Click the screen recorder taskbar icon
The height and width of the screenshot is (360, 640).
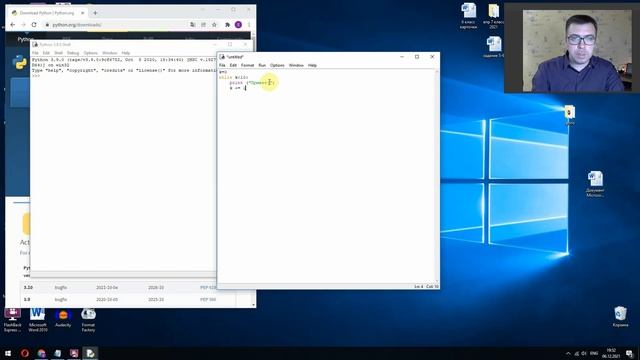[74, 353]
